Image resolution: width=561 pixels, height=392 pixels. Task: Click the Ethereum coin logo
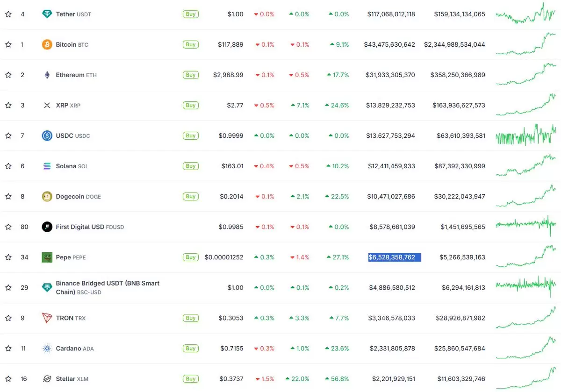47,75
